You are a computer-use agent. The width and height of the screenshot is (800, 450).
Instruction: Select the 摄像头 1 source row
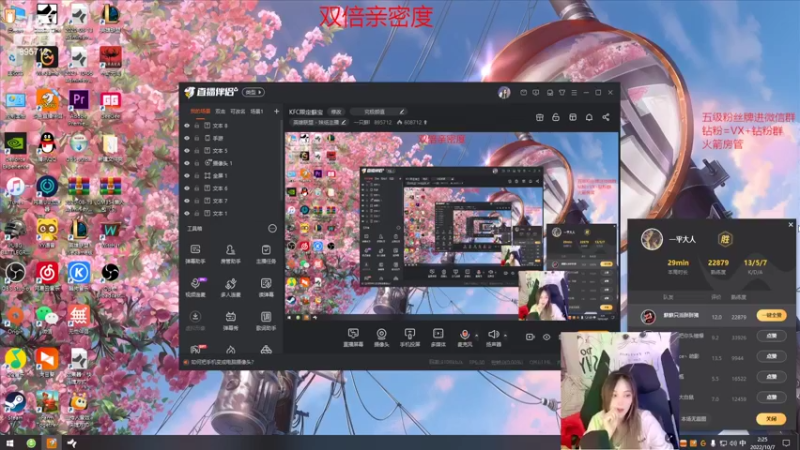(232, 163)
